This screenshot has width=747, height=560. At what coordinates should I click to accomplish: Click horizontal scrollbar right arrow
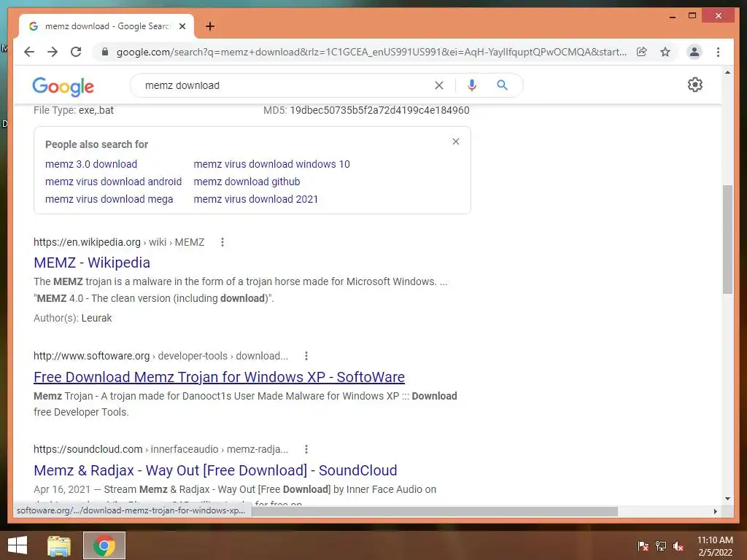(715, 511)
